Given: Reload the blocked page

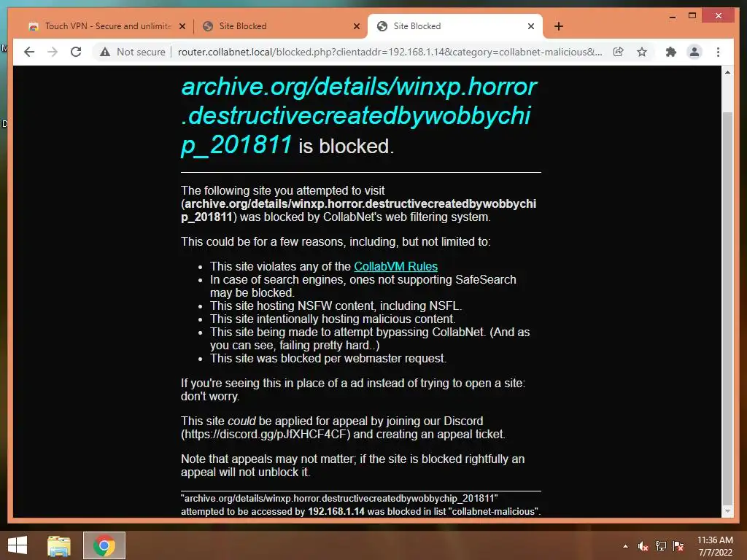Looking at the screenshot, I should [x=76, y=52].
